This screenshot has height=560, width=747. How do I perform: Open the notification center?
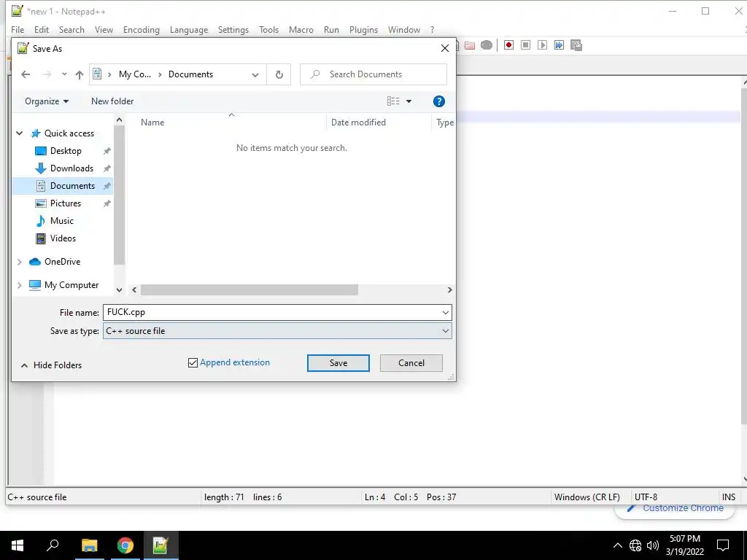[723, 545]
